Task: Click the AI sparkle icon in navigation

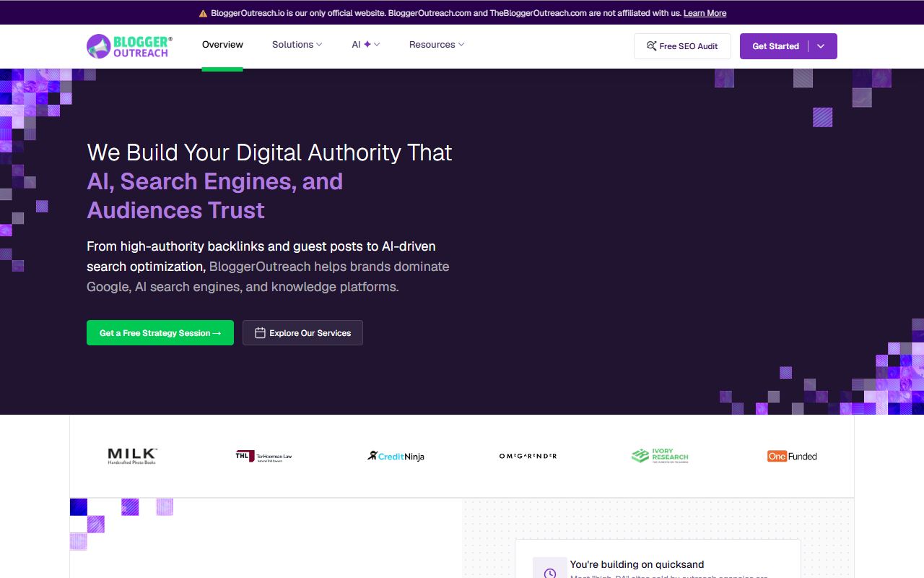Action: pos(367,45)
